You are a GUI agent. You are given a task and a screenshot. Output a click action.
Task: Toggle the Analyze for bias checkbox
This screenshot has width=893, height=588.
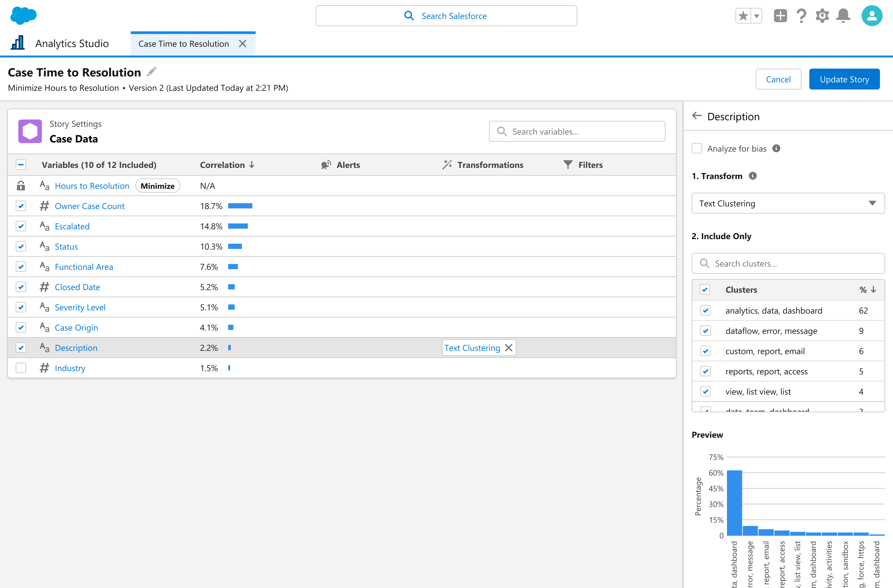click(697, 149)
